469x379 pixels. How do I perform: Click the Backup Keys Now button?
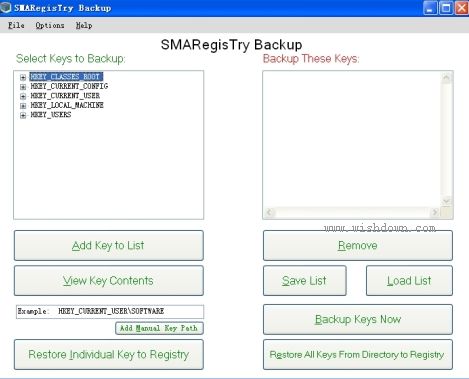358,319
